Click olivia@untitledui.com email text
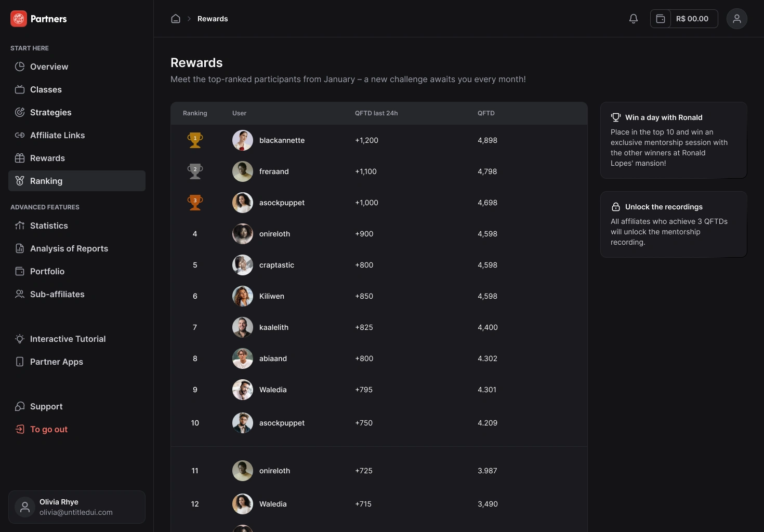 pos(76,512)
